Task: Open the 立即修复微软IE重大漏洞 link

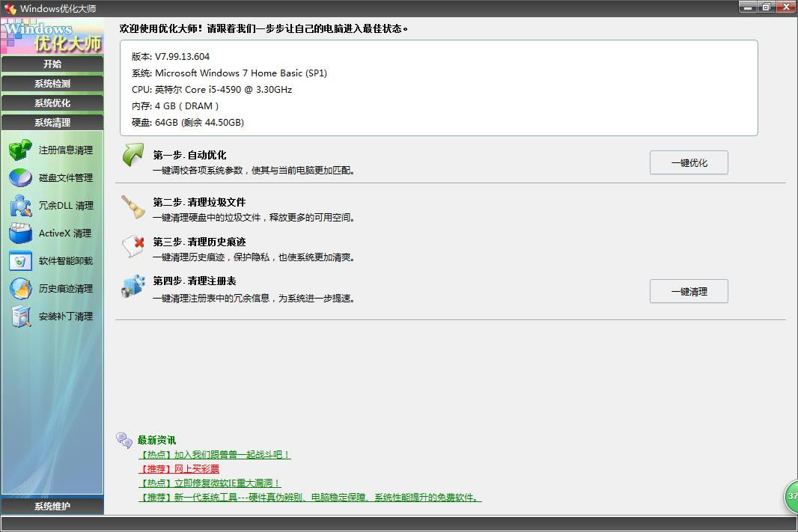Action: coord(210,483)
